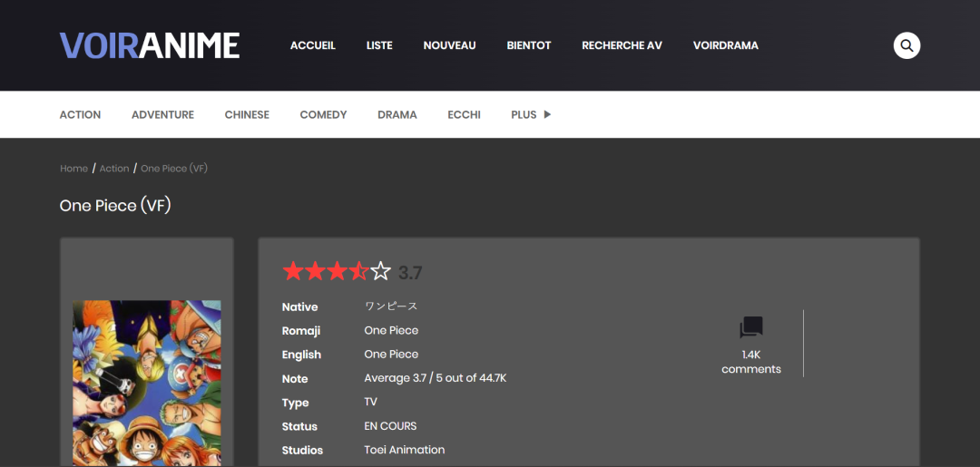This screenshot has width=980, height=467.
Task: Click the English One Piece value
Action: tap(391, 354)
